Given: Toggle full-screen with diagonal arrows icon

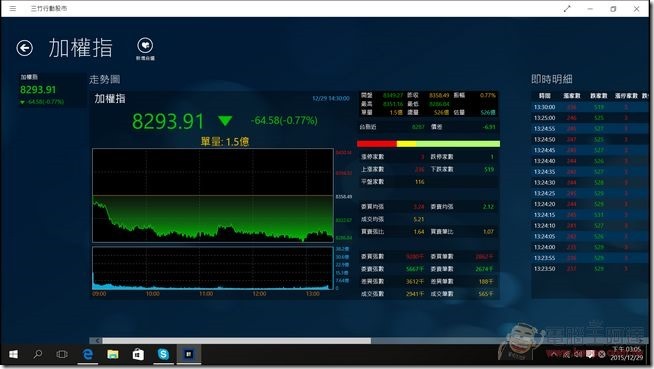Looking at the screenshot, I should [x=567, y=8].
